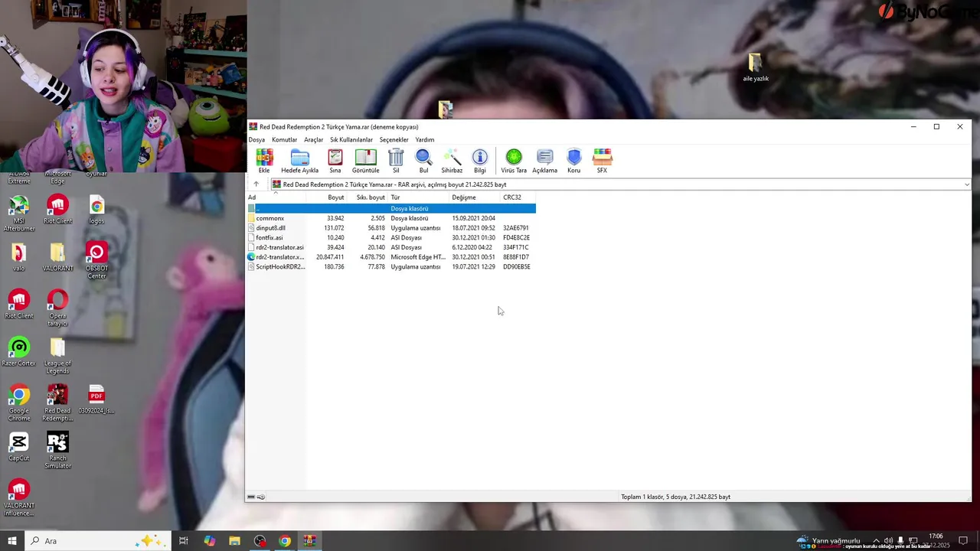Sort by Tür column header
The width and height of the screenshot is (980, 551).
(x=419, y=197)
